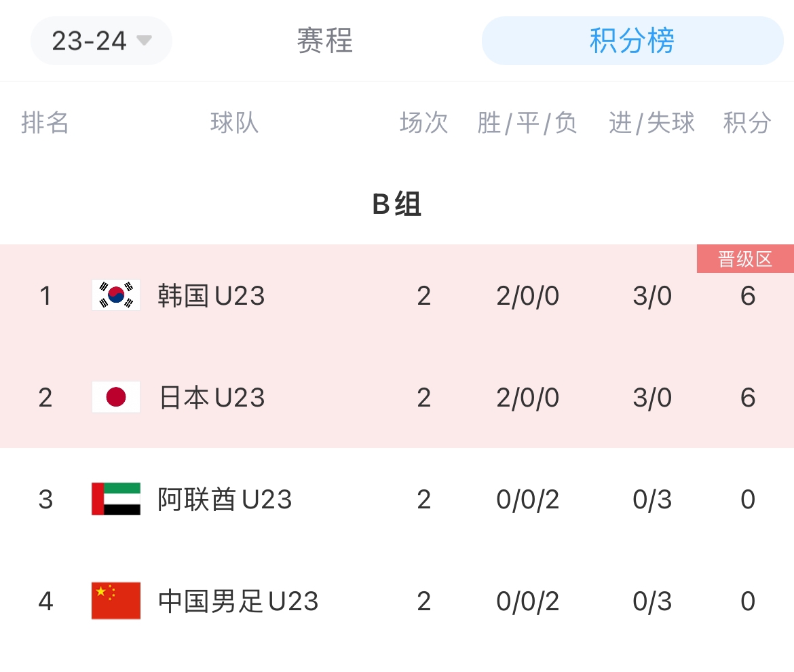Click the 排名 column header
This screenshot has width=794, height=672.
(x=45, y=124)
